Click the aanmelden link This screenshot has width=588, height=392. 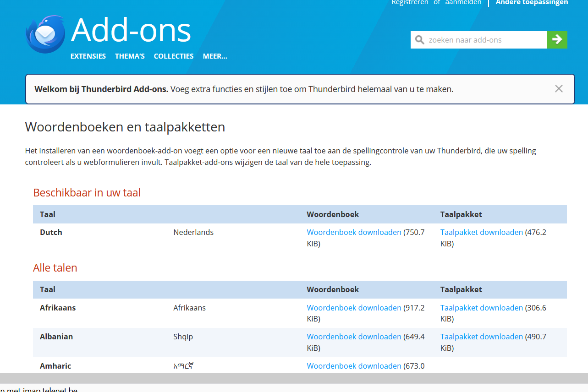click(x=463, y=3)
